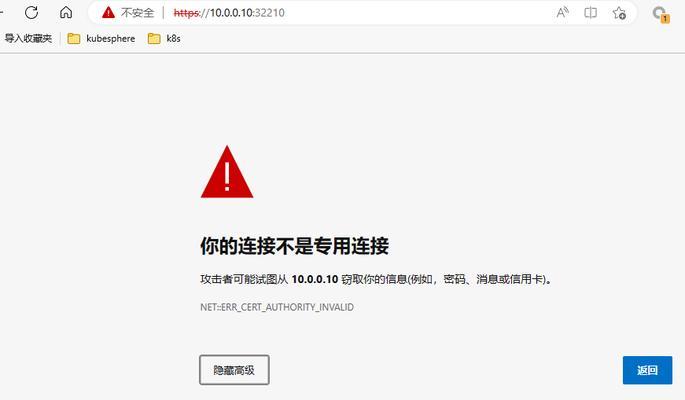Expand the k8s favorites folder
The width and height of the screenshot is (685, 400).
pyautogui.click(x=164, y=38)
